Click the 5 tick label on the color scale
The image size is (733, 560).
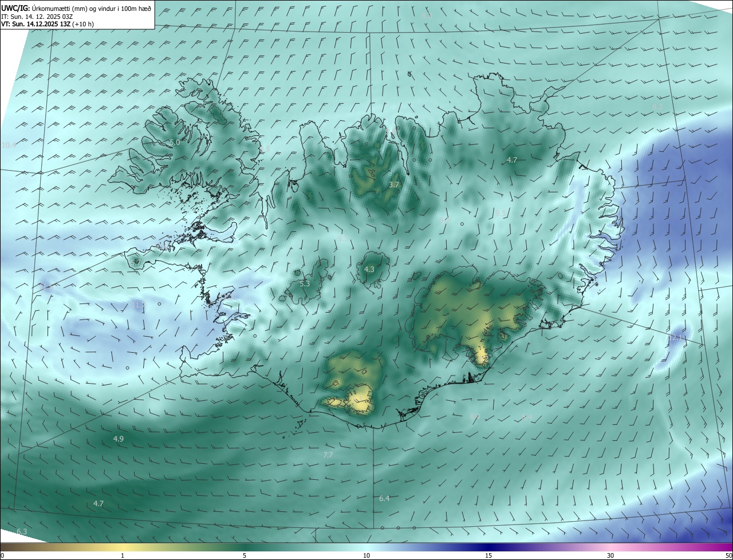(245, 556)
